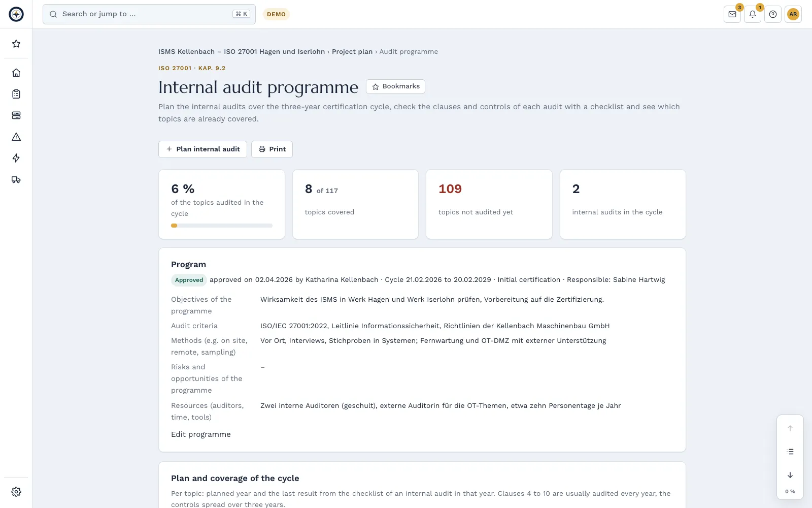Click the 6 % topics audited progress bar
Image resolution: width=812 pixels, height=508 pixels.
[x=222, y=226]
